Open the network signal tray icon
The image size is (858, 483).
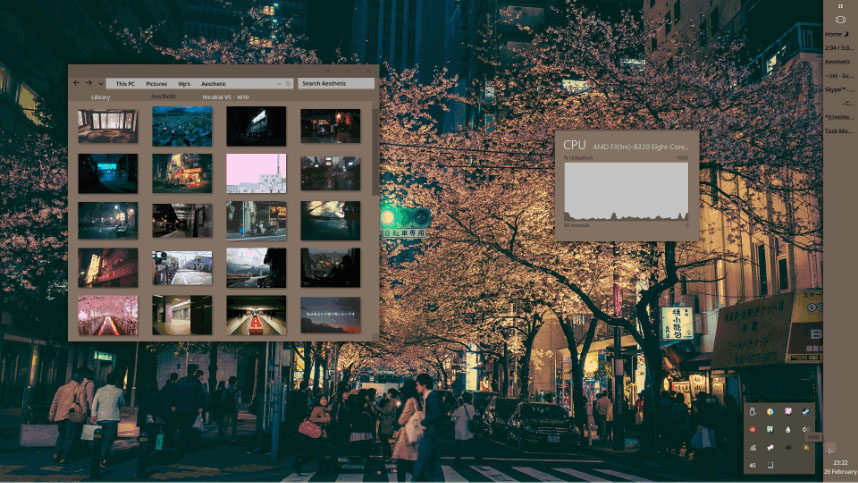click(753, 447)
